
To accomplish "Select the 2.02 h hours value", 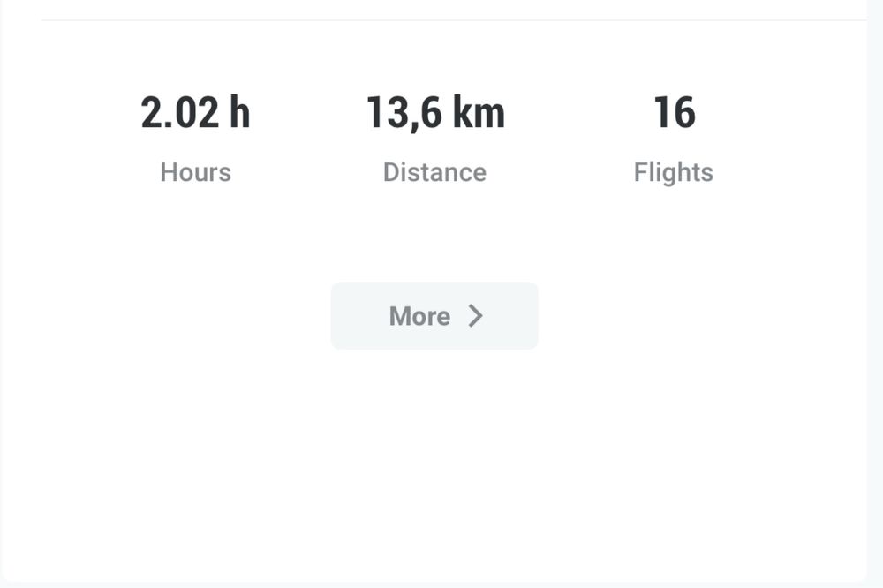I will point(195,113).
